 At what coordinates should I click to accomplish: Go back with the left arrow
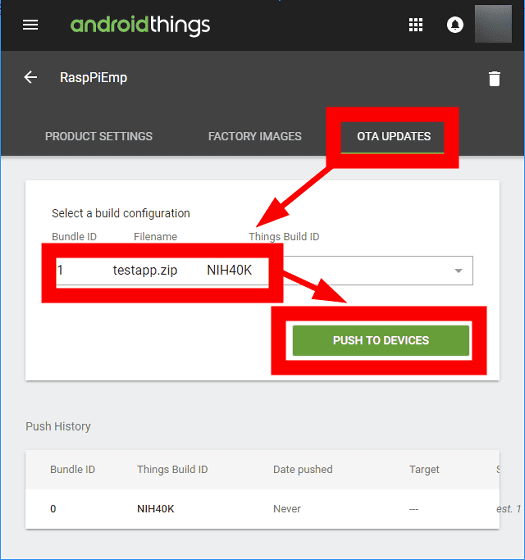point(31,77)
